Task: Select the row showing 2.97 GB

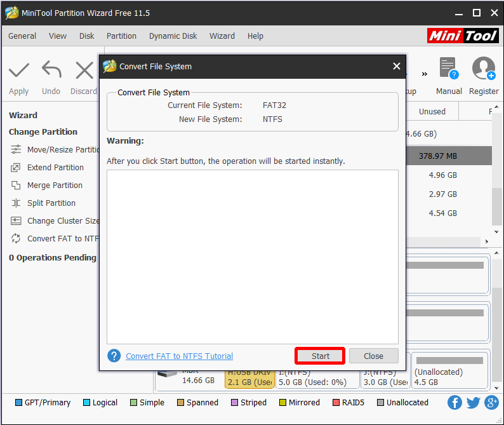Action: 449,194
